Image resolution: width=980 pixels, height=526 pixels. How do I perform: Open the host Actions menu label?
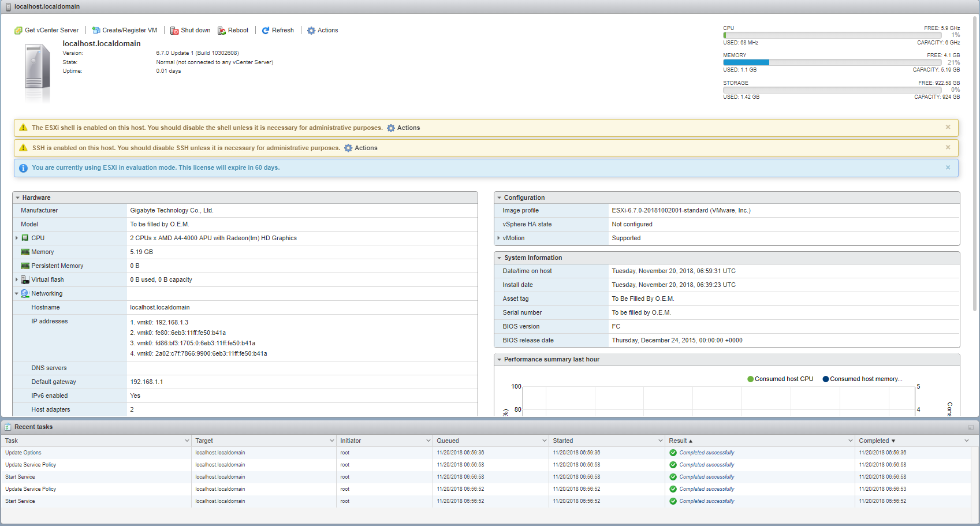(328, 31)
